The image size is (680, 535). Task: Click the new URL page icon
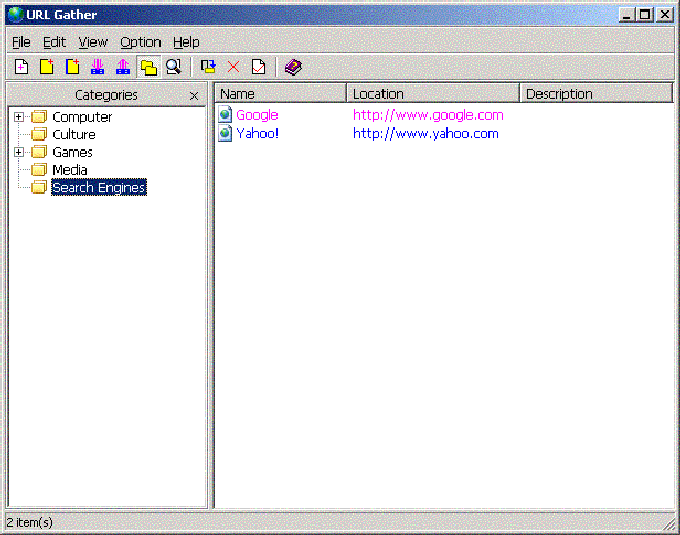21,67
